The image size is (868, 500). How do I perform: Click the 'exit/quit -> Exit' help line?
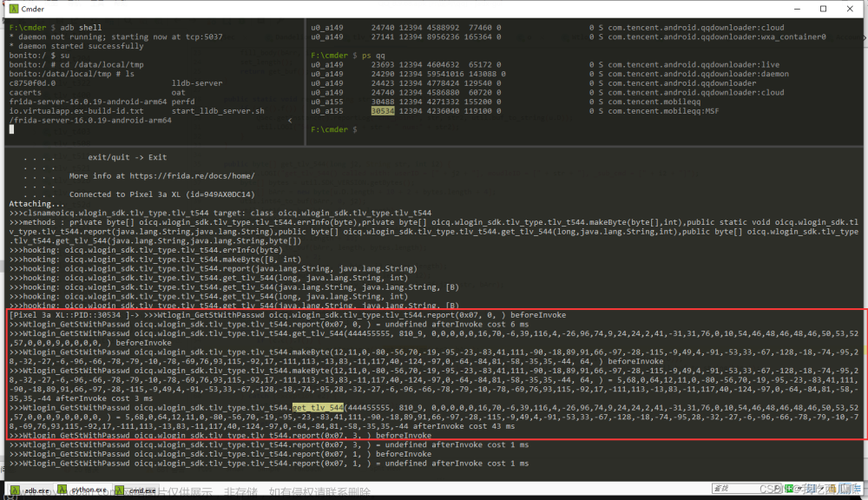(x=128, y=157)
